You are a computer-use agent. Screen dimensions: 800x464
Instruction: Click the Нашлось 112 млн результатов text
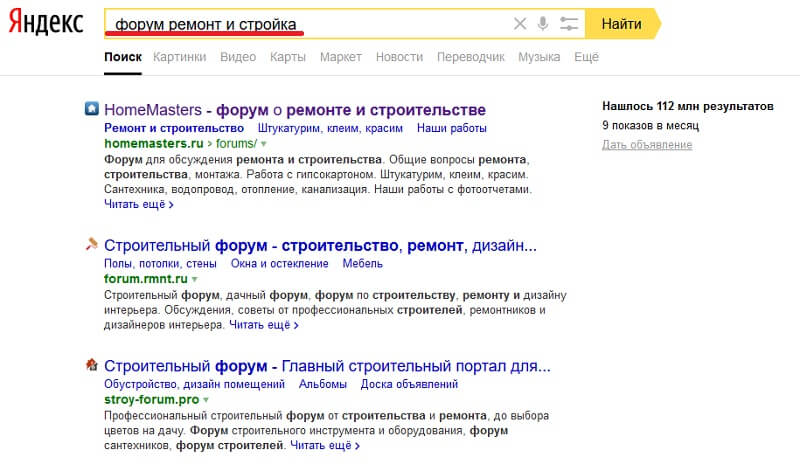[688, 106]
